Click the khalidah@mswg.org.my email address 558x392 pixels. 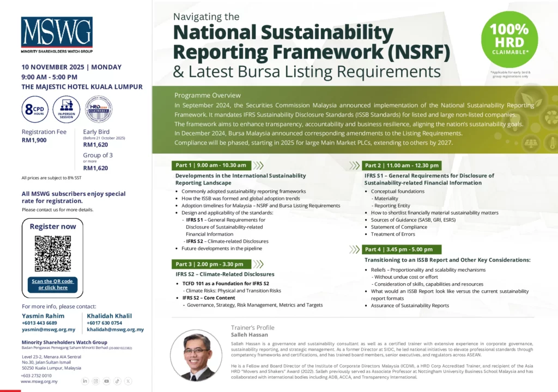point(115,329)
